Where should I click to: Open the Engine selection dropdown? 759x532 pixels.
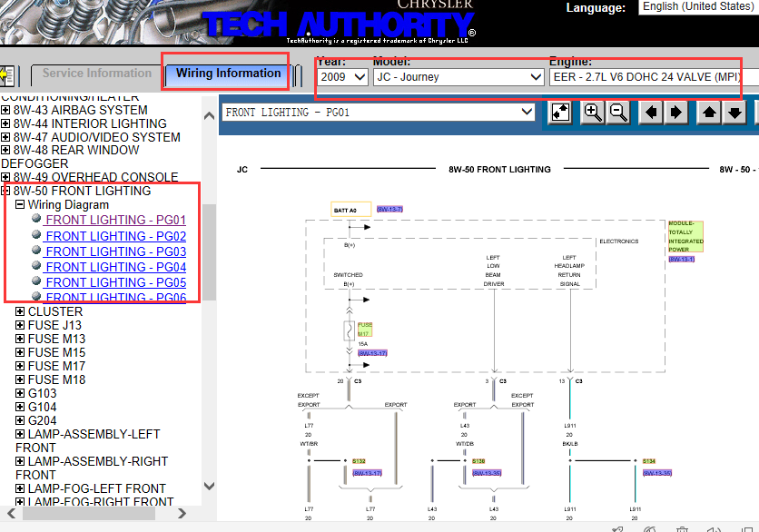646,77
